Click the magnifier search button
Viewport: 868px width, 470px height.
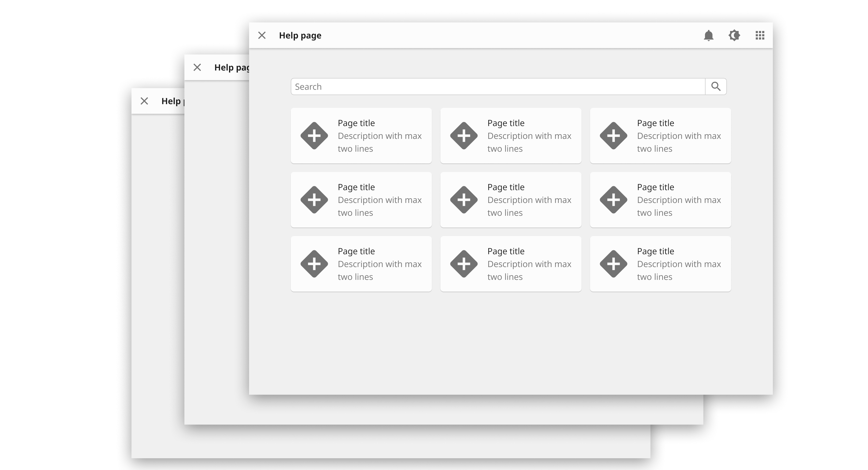tap(716, 87)
